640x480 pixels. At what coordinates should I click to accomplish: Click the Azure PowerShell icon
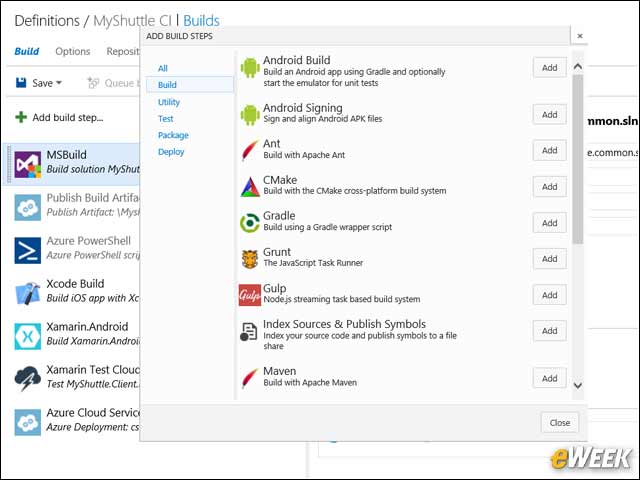(x=28, y=250)
